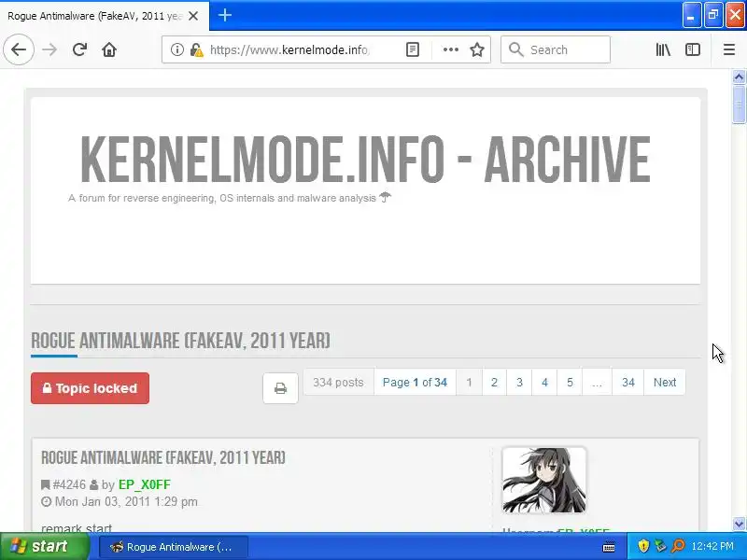Open post title Rogue Antimalware link

[x=163, y=457]
